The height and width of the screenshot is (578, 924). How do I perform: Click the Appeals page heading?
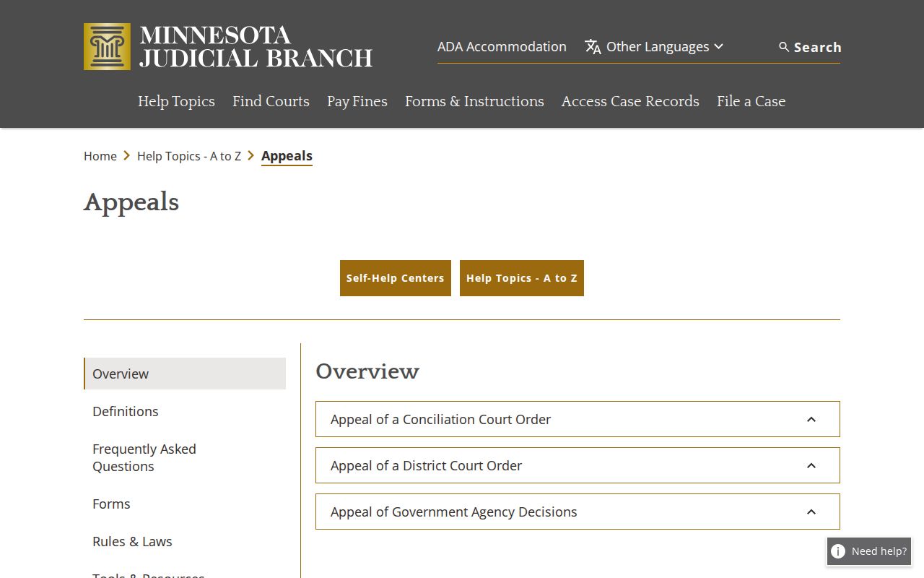131,202
